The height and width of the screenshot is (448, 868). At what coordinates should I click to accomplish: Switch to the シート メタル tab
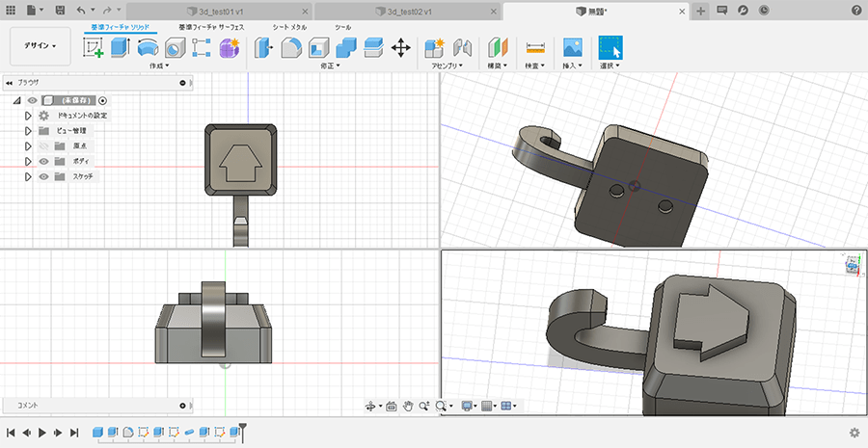point(289,28)
